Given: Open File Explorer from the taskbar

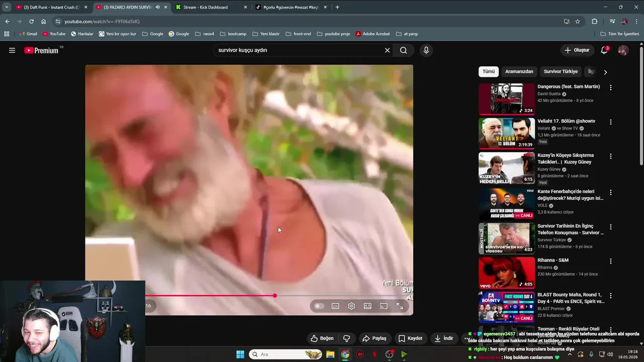Looking at the screenshot, I should click(330, 354).
